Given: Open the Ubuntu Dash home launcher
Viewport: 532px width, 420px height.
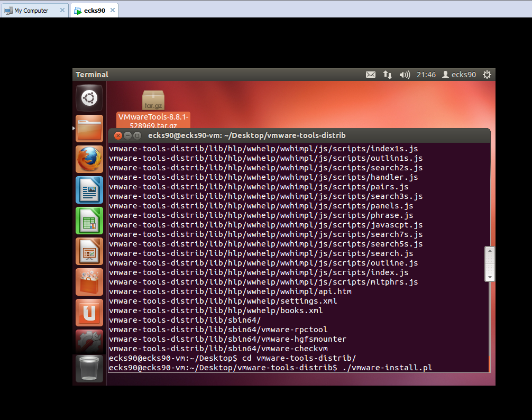Looking at the screenshot, I should coord(89,98).
